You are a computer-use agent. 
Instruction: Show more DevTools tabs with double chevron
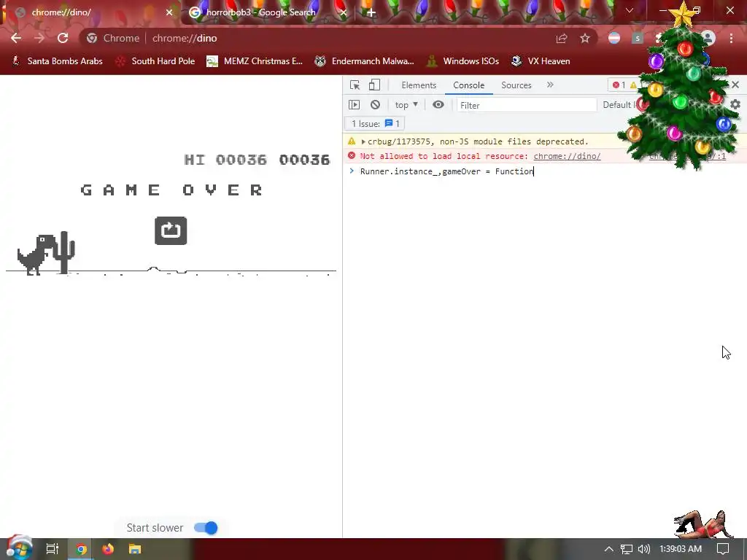pyautogui.click(x=550, y=85)
